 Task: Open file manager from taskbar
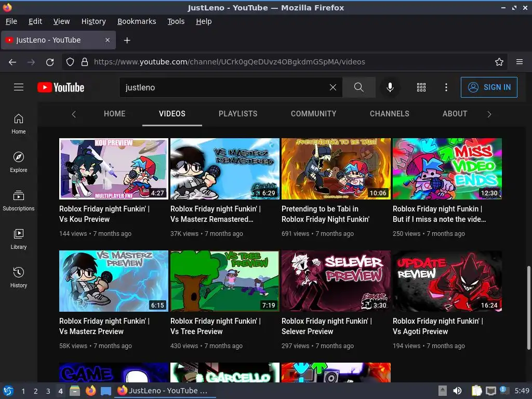tap(75, 391)
